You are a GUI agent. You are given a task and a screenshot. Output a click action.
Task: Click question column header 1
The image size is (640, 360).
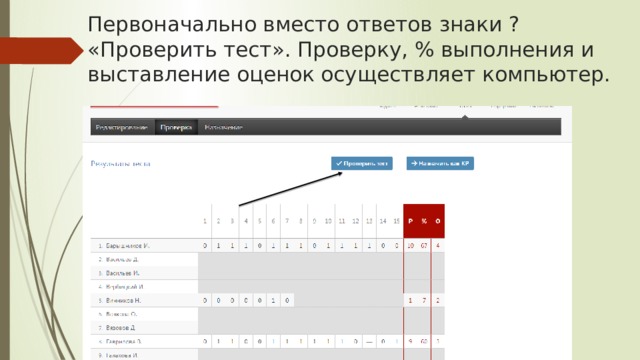[205, 221]
